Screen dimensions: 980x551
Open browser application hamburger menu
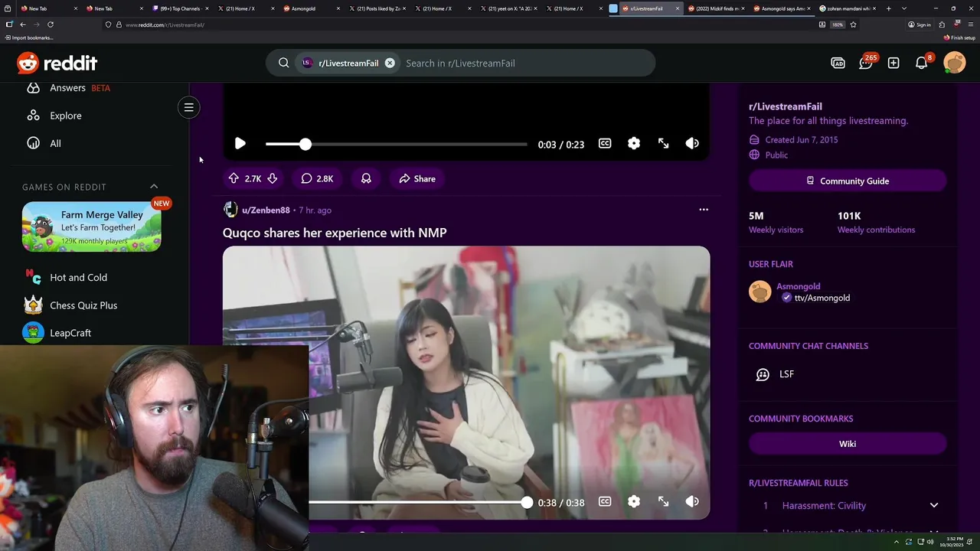[x=972, y=24]
